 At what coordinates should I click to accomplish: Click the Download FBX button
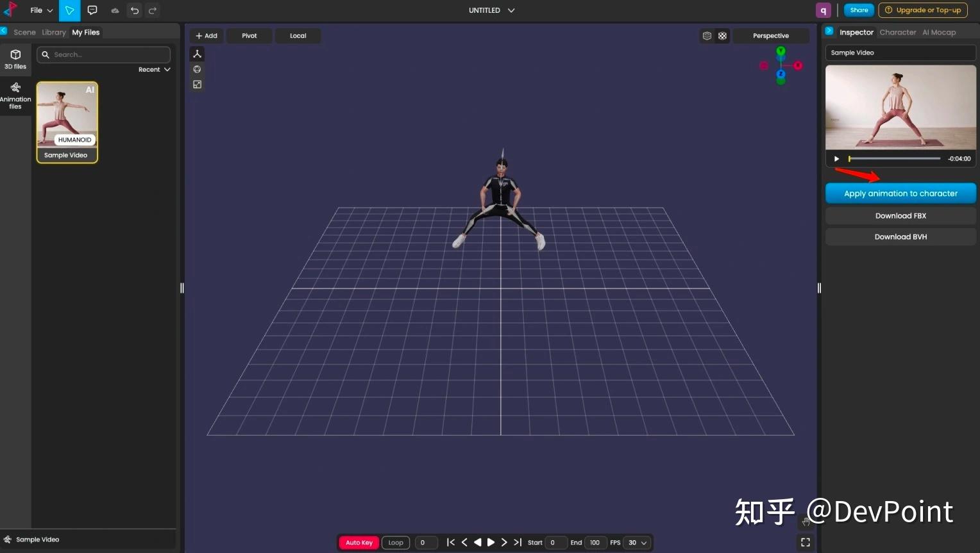(900, 215)
